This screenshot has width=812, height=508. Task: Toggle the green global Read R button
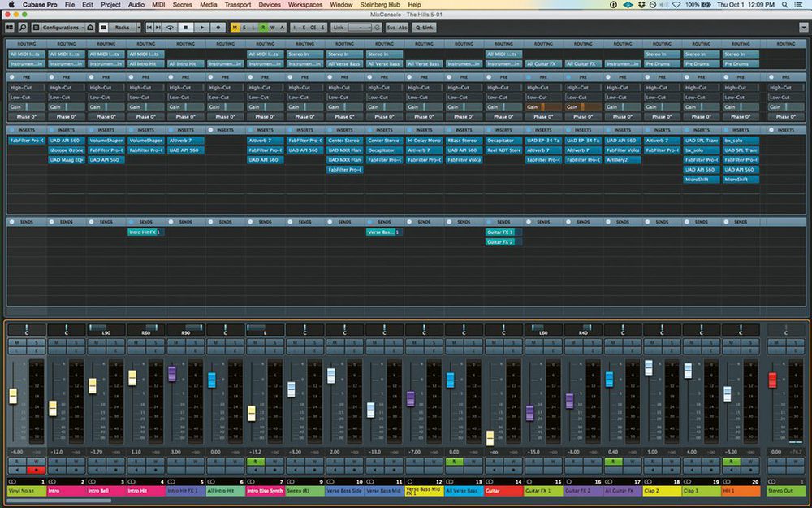click(x=263, y=28)
